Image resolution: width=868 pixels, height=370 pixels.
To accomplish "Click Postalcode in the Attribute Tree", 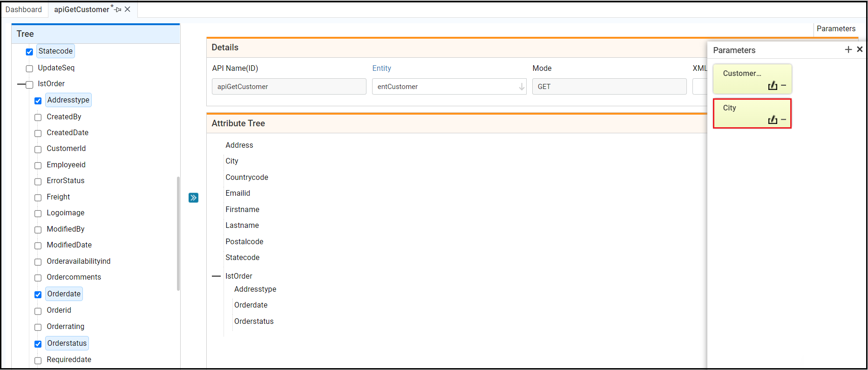I will pyautogui.click(x=244, y=242).
